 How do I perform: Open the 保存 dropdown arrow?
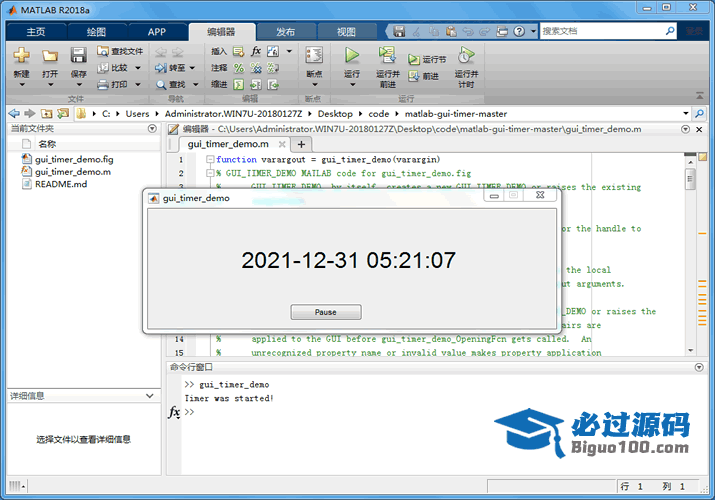pos(78,85)
